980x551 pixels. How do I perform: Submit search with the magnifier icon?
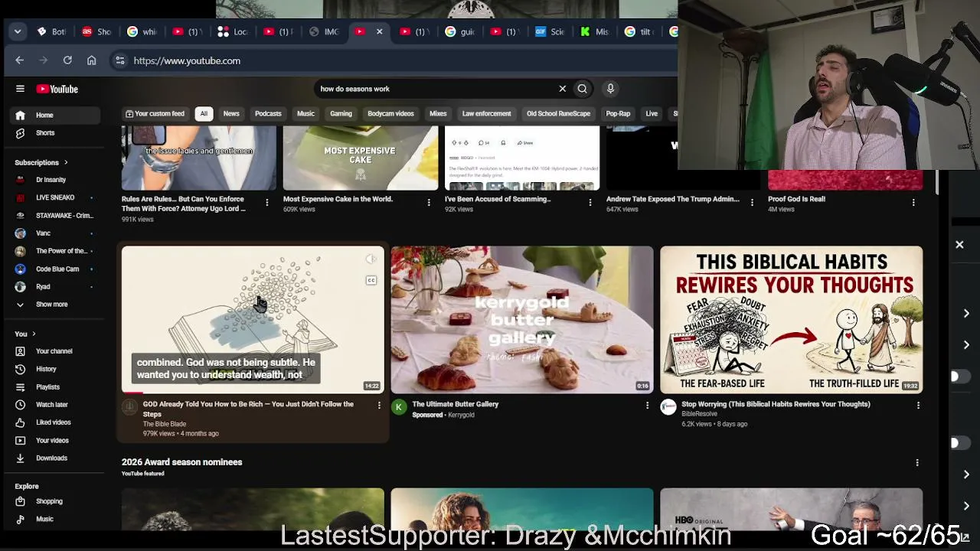click(583, 89)
